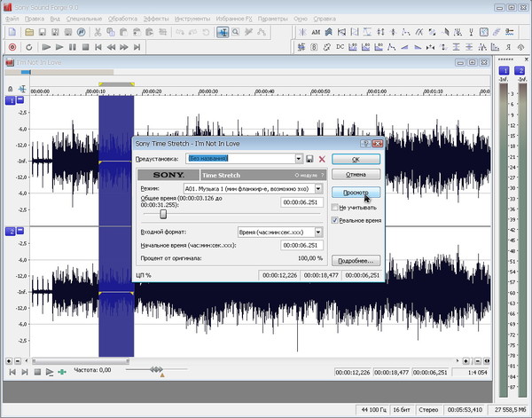Click Play All in the transport toolbar
This screenshot has width=532, height=418.
[x=46, y=47]
